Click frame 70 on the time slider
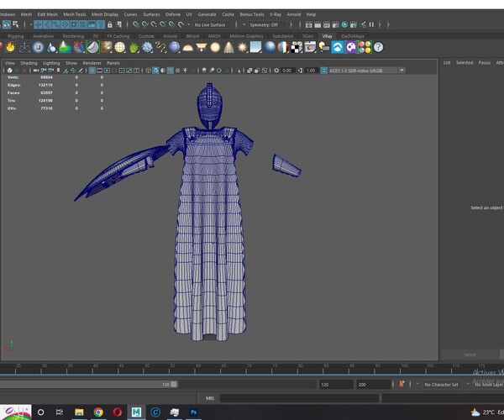The height and width of the screenshot is (420, 504). [246, 369]
